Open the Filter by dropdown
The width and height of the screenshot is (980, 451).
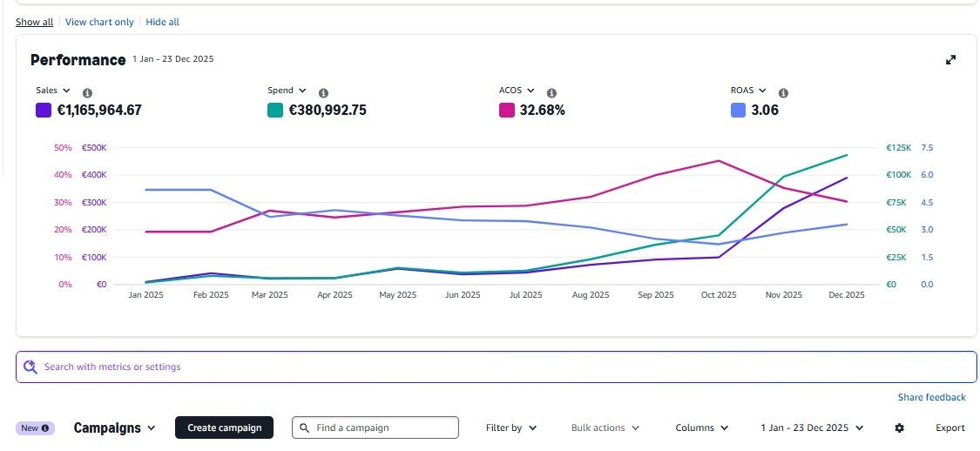pos(511,427)
